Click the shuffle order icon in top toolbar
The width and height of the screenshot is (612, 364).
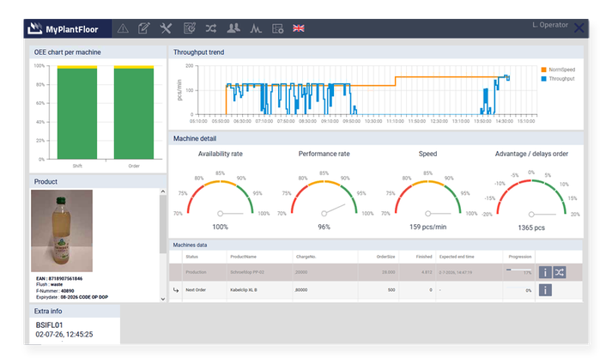211,28
